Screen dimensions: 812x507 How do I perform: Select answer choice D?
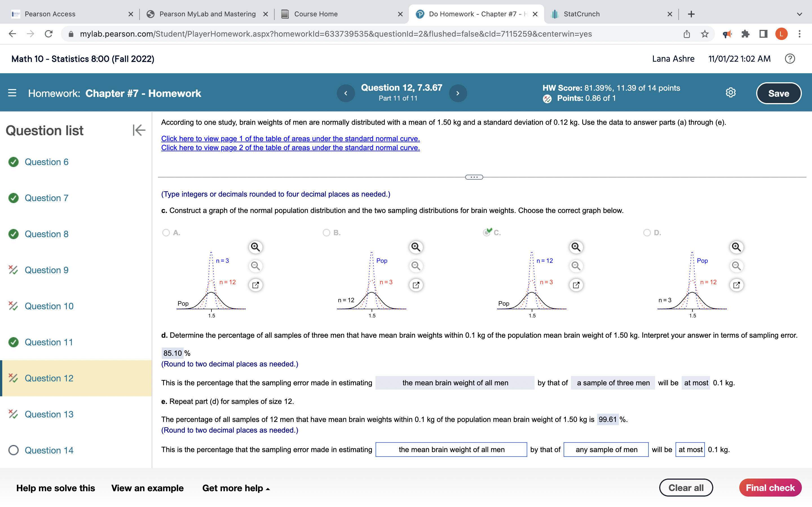[x=646, y=232]
